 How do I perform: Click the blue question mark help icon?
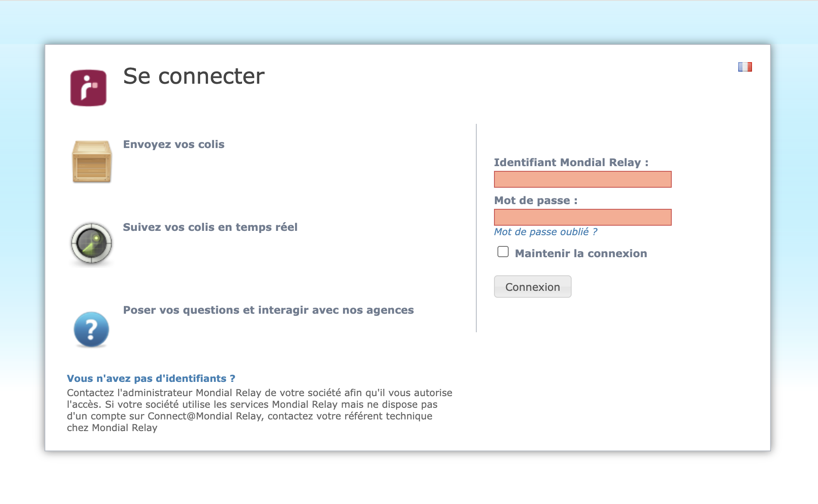tap(91, 329)
